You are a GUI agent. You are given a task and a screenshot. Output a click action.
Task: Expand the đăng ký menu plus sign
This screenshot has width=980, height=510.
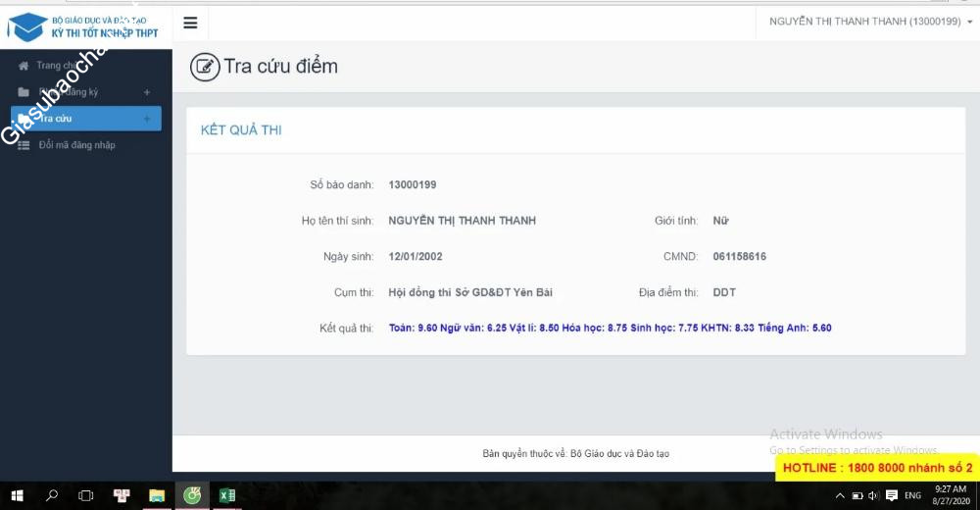click(x=147, y=92)
